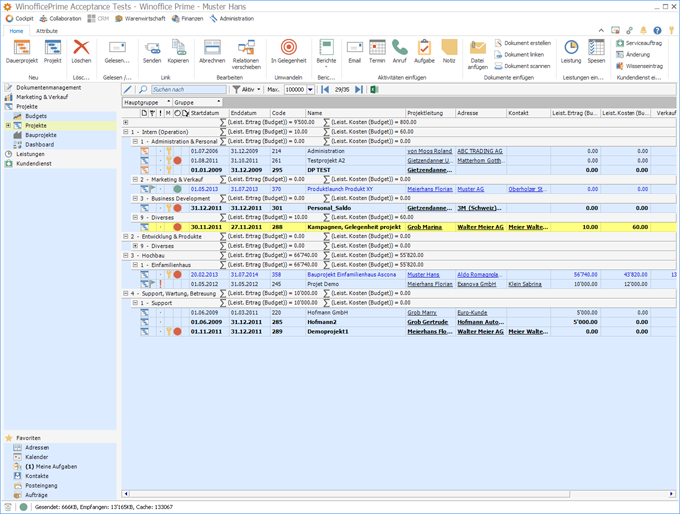Open Kundendienst in sidebar
The height and width of the screenshot is (514, 680).
(34, 164)
